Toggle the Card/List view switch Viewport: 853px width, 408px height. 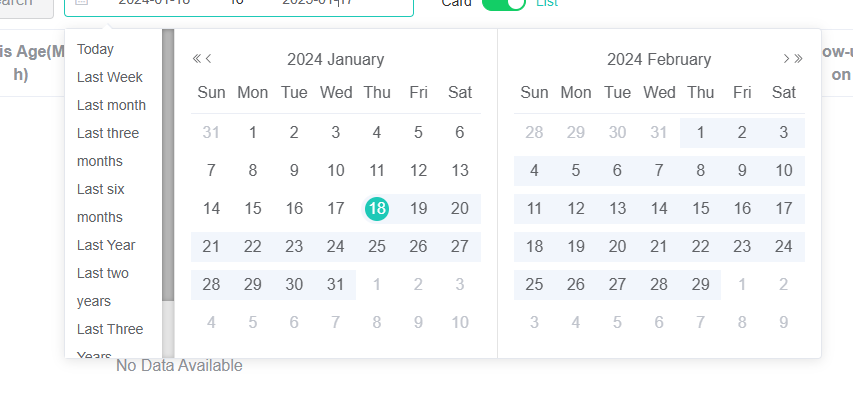click(x=504, y=3)
